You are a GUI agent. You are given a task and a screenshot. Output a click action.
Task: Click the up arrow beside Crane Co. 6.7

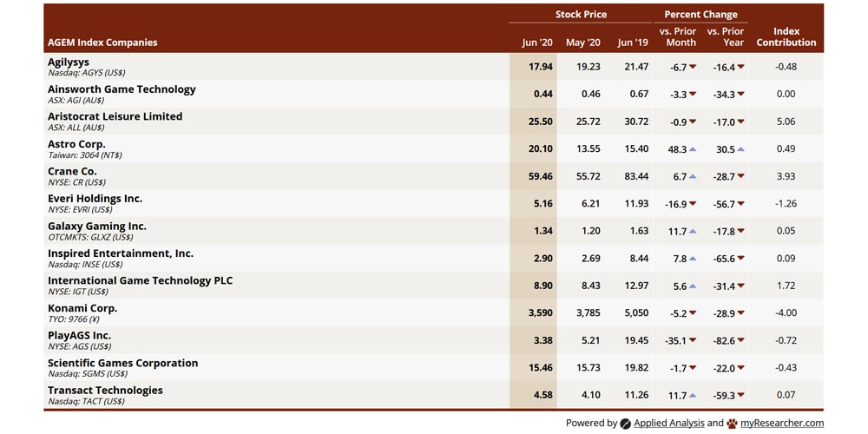pyautogui.click(x=693, y=176)
